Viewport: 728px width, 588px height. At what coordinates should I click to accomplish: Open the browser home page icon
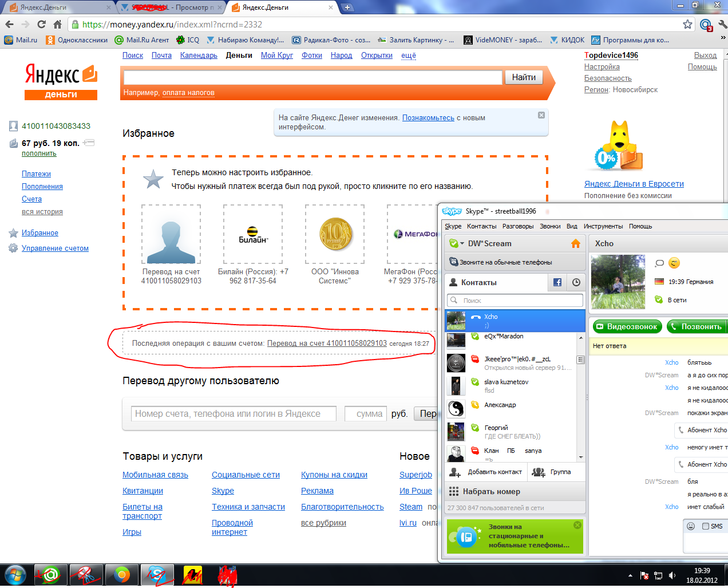coord(57,25)
